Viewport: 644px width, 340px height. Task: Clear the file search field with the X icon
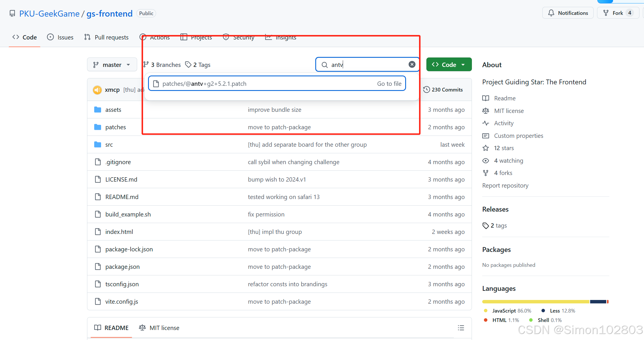coord(412,64)
